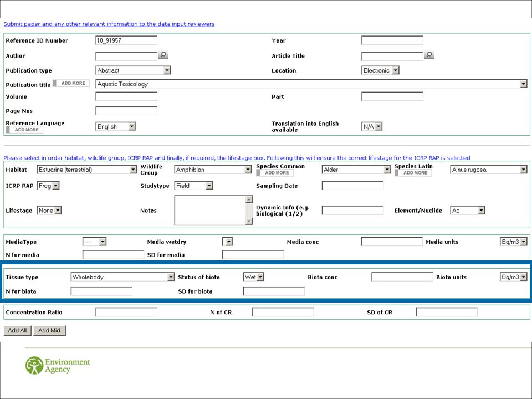Viewport: 532px width, 399px height.
Task: Click the Author input field
Action: (126, 56)
